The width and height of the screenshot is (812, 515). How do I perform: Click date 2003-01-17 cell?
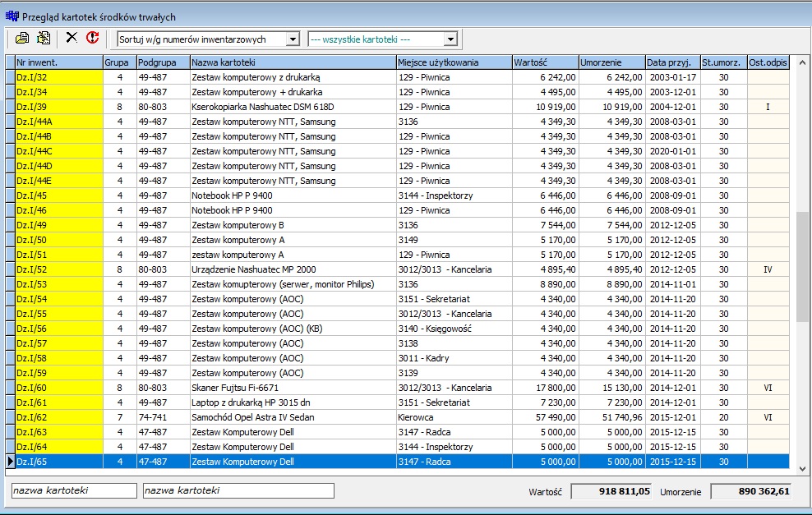click(x=673, y=77)
